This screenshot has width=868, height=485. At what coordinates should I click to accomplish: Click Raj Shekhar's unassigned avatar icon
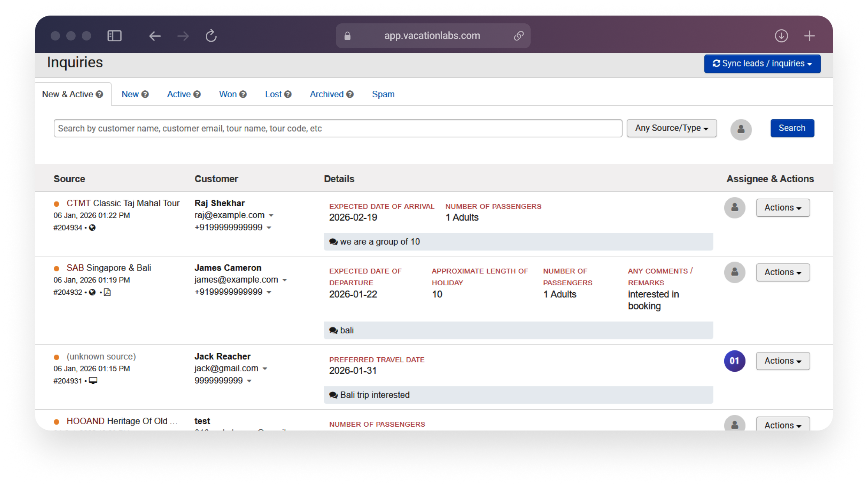pyautogui.click(x=734, y=207)
